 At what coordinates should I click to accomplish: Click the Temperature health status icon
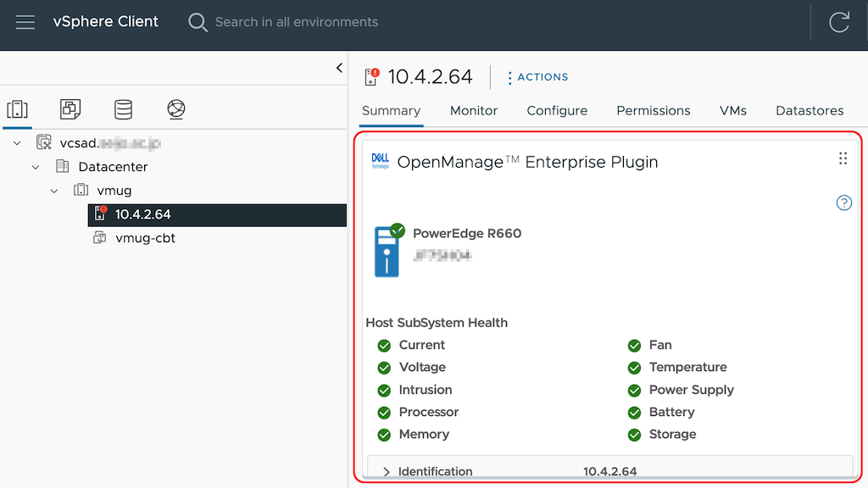634,368
